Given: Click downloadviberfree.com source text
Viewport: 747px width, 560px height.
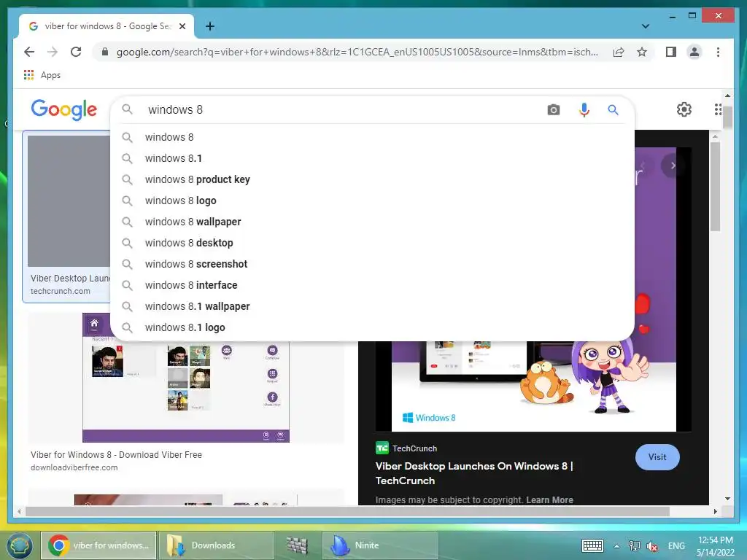Looking at the screenshot, I should (x=74, y=467).
